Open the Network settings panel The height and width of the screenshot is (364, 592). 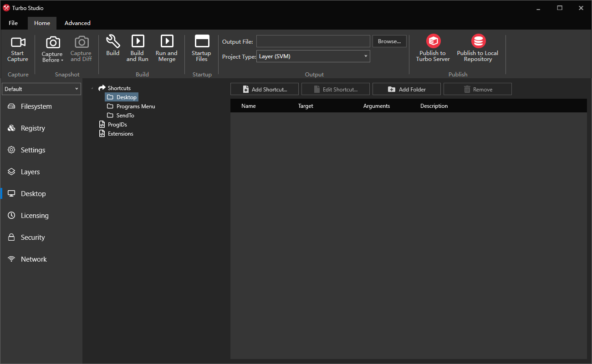[34, 259]
